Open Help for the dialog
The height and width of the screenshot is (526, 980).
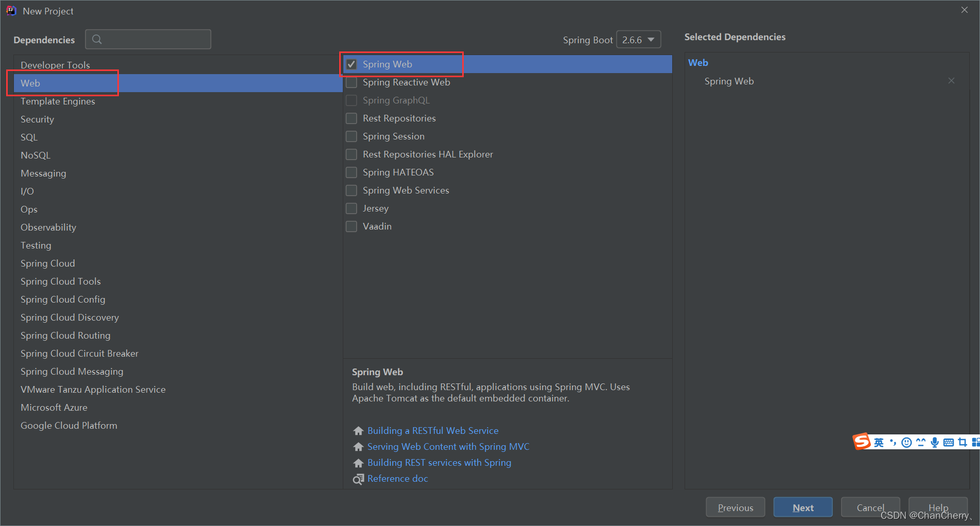point(938,507)
